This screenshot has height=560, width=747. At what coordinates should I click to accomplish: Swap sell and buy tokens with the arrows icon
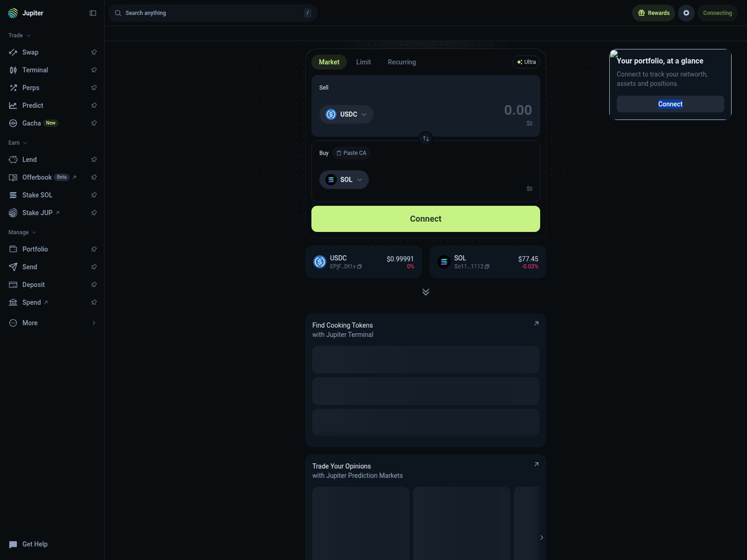pyautogui.click(x=426, y=139)
